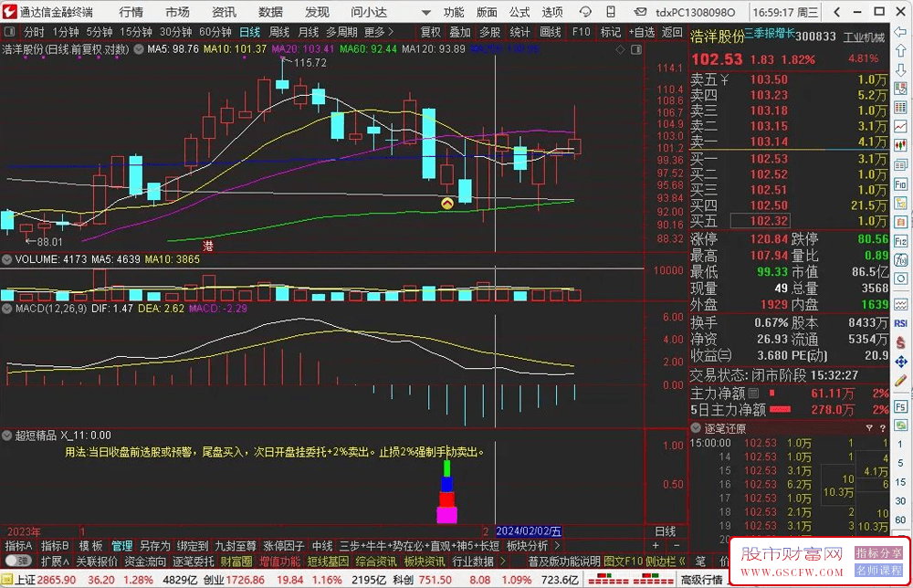Click the 叠加 overlay button
This screenshot has height=588, width=913.
[459, 32]
